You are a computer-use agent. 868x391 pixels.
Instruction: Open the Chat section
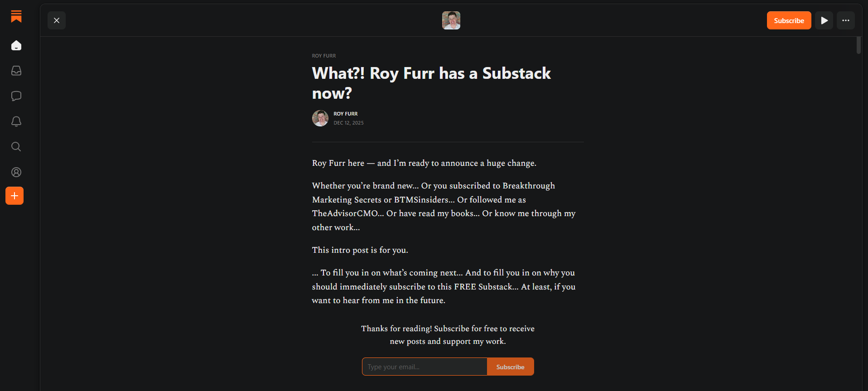tap(16, 96)
